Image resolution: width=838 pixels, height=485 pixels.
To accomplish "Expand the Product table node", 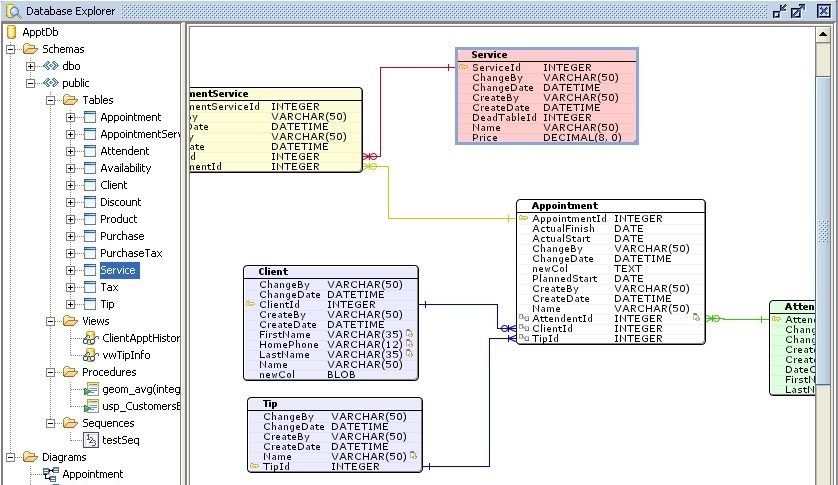I will [71, 219].
